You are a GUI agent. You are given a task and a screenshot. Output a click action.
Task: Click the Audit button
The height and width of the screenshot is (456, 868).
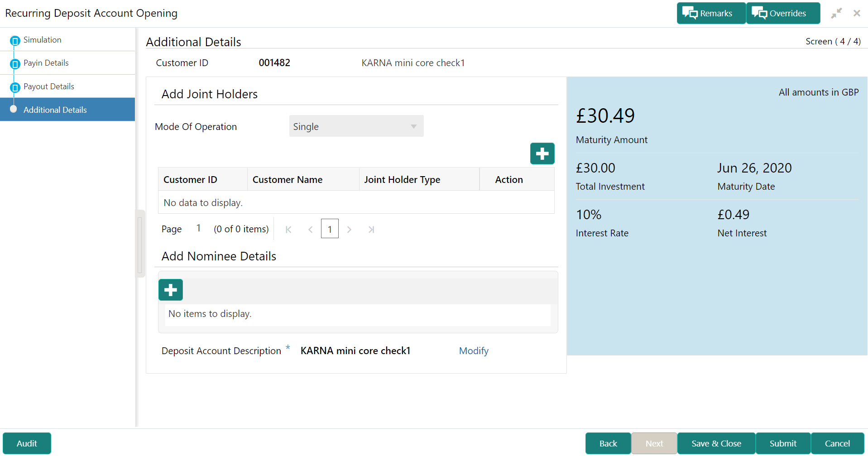pos(27,443)
